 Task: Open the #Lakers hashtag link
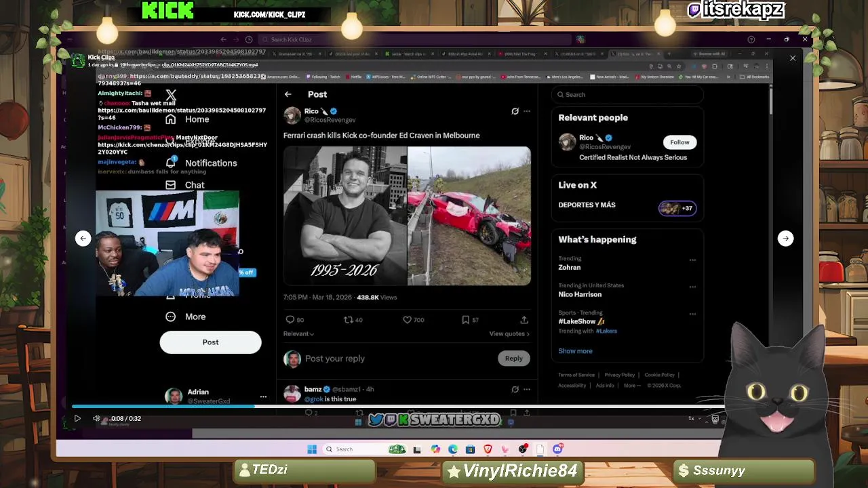coord(606,331)
